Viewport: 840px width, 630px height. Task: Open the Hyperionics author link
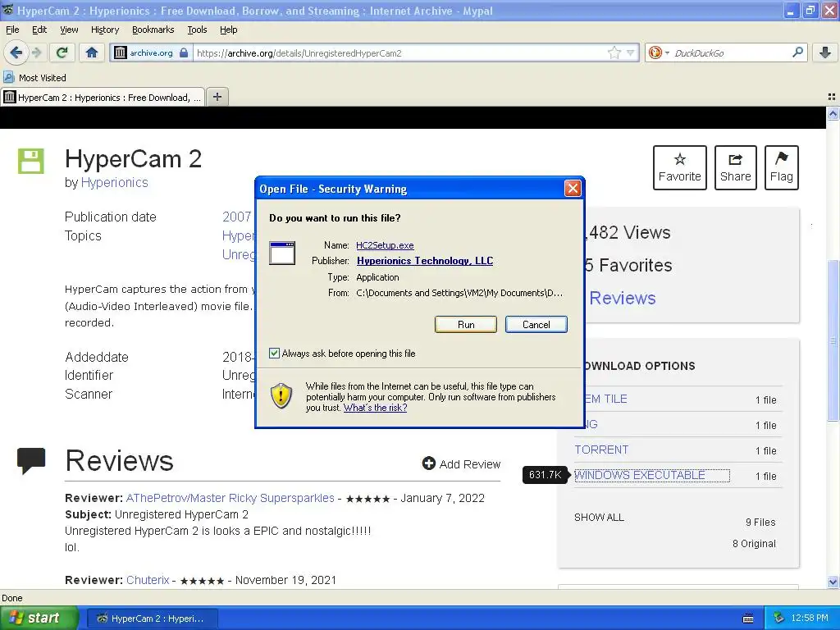[115, 182]
